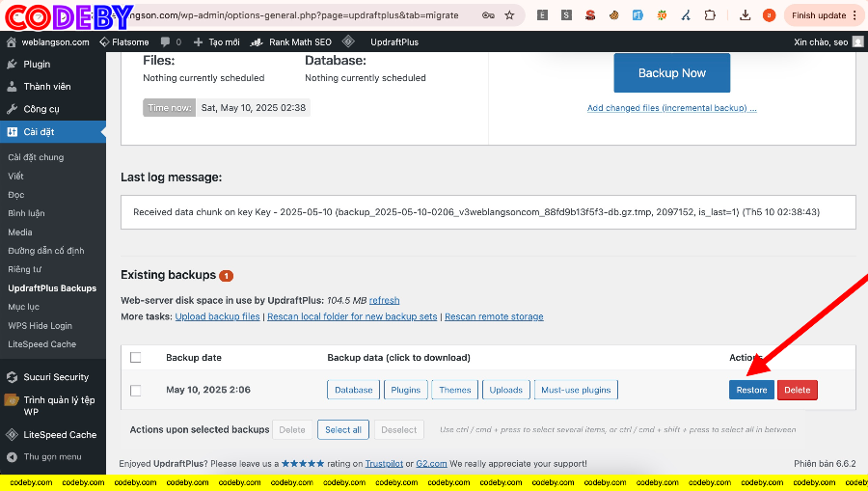Open the blue fork-shaped extension icon
The image size is (868, 491).
686,15
